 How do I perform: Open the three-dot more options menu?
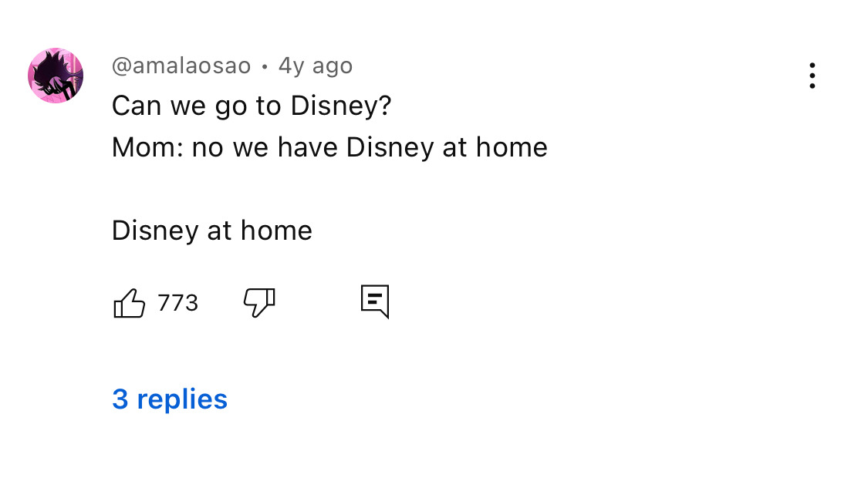(x=812, y=76)
